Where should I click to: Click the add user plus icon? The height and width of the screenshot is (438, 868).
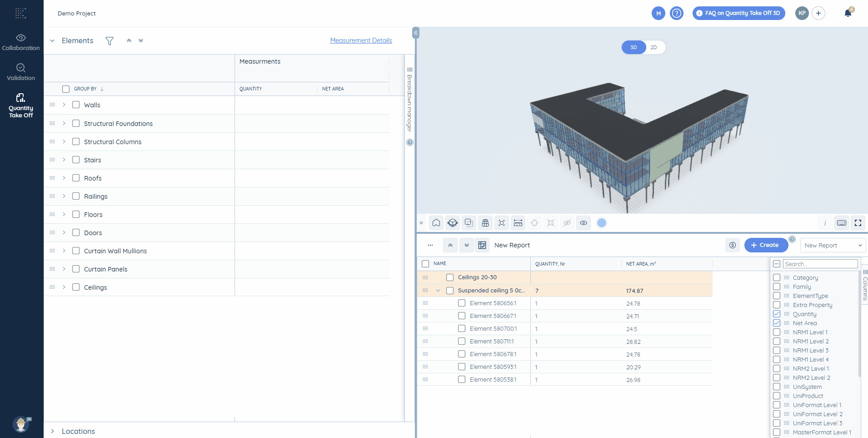coord(818,13)
